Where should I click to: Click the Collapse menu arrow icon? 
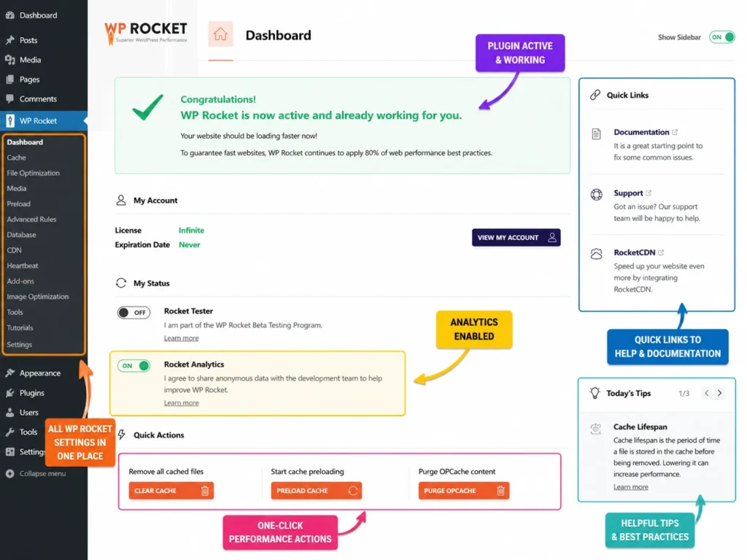coord(10,473)
